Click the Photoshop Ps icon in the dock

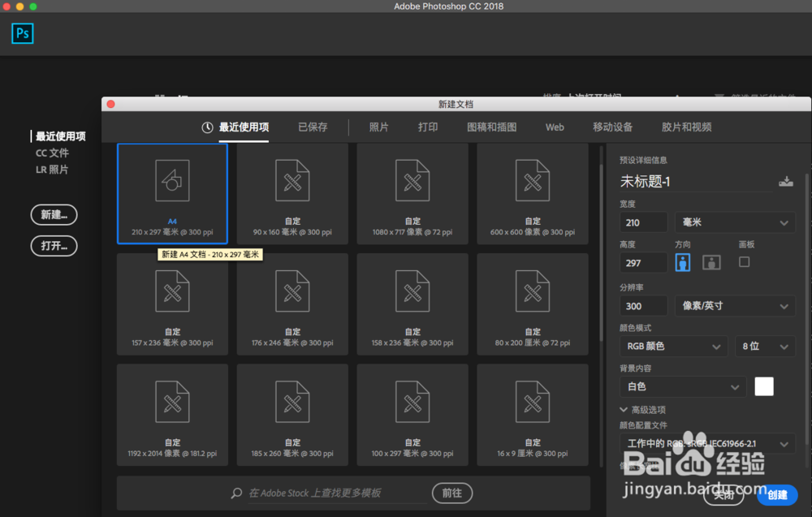[22, 33]
